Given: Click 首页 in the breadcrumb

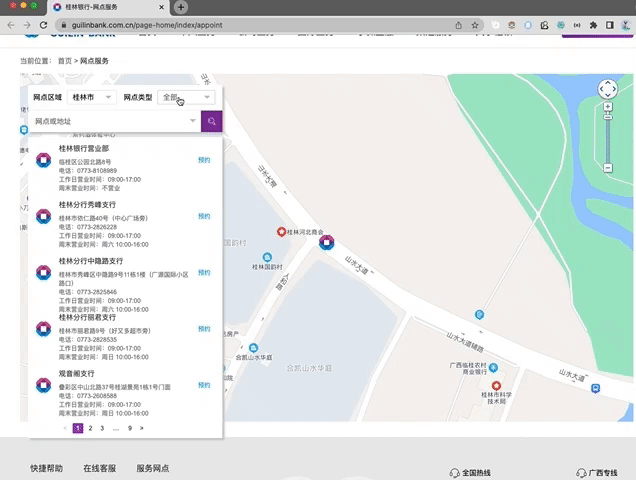Looking at the screenshot, I should [64, 61].
